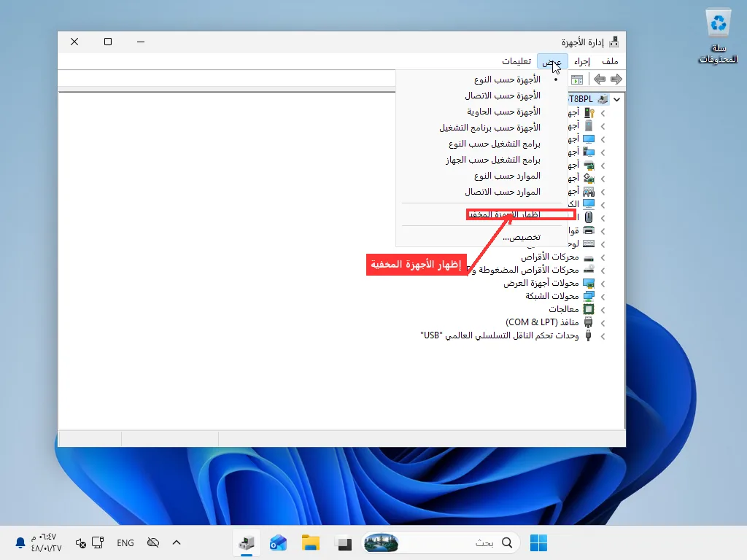Screen dimensions: 747x560
Task: Open the تعليمات menu
Action: click(516, 61)
